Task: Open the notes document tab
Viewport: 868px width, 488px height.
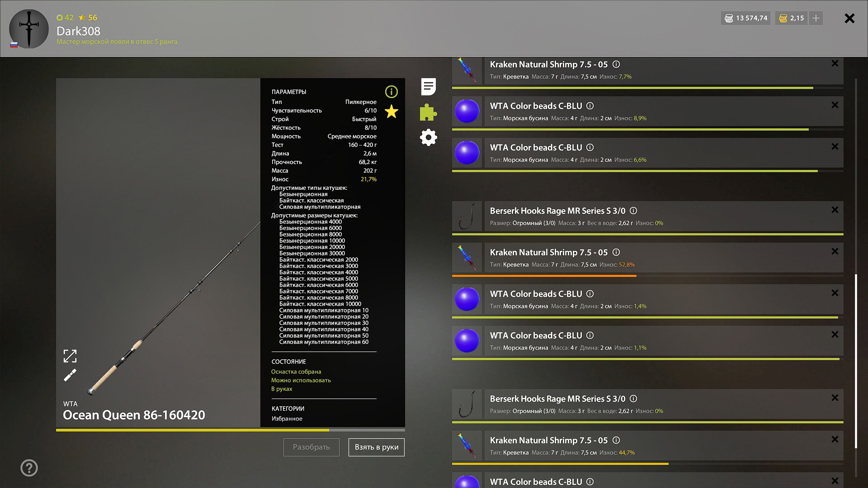Action: click(x=428, y=87)
